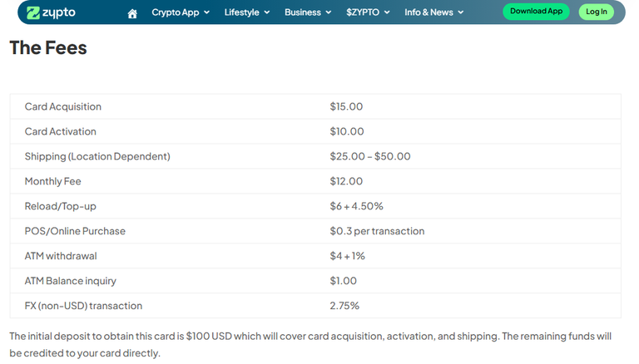Click The Fees heading
The height and width of the screenshot is (364, 639).
click(x=48, y=47)
